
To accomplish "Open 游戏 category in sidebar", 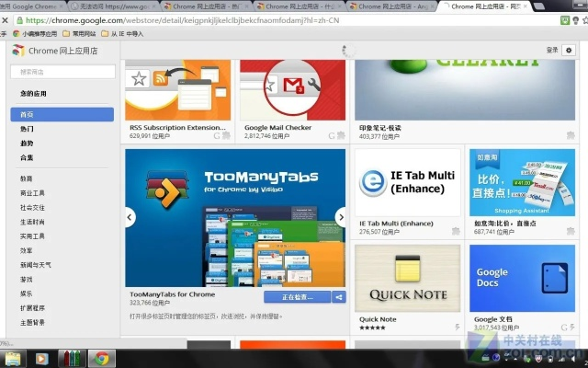I will [x=27, y=280].
